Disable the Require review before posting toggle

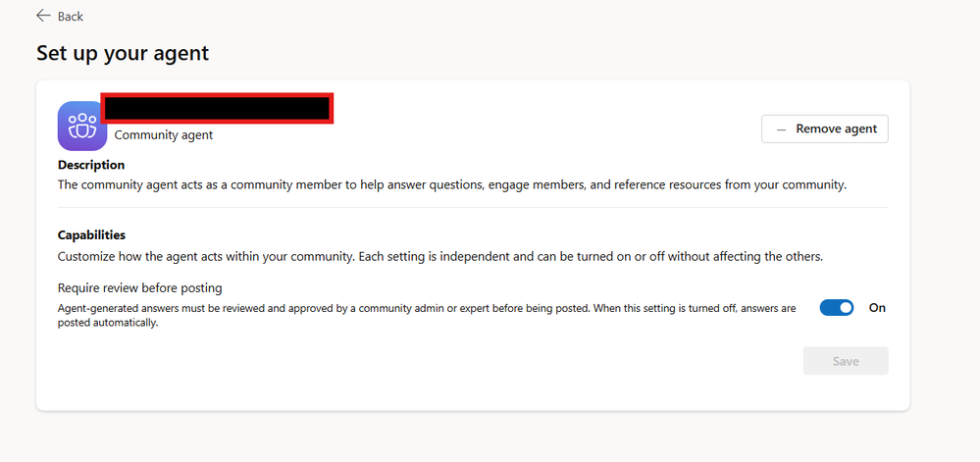[837, 308]
